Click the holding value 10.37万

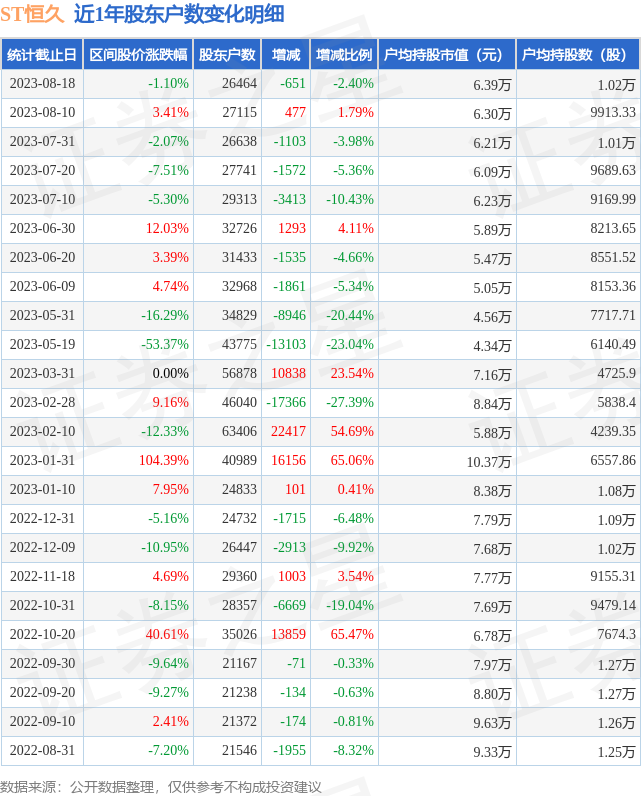[x=489, y=461]
